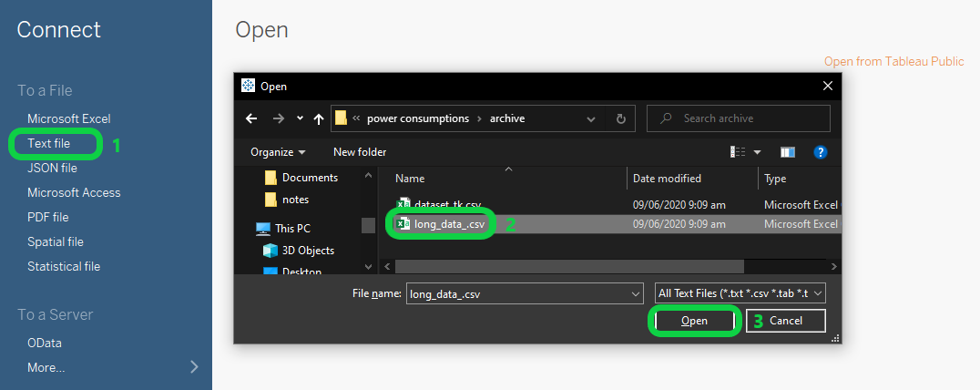Connect to a PDF file
The height and width of the screenshot is (390, 980).
pos(48,217)
